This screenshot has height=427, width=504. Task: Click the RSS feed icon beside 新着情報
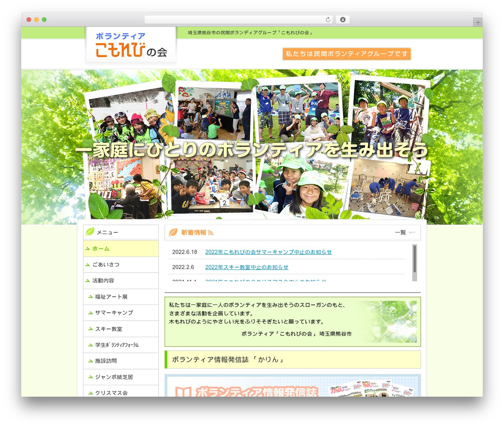point(211,233)
